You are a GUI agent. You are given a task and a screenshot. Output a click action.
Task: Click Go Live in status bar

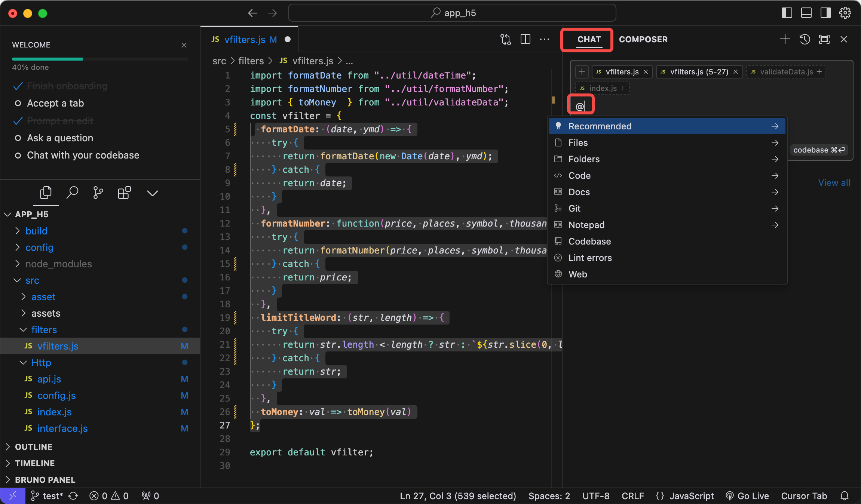(x=747, y=496)
